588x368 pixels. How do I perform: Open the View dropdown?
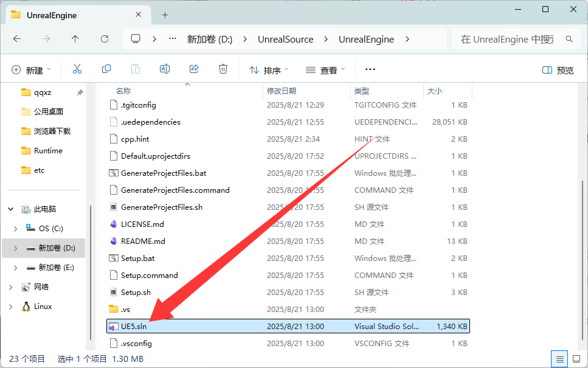(325, 70)
